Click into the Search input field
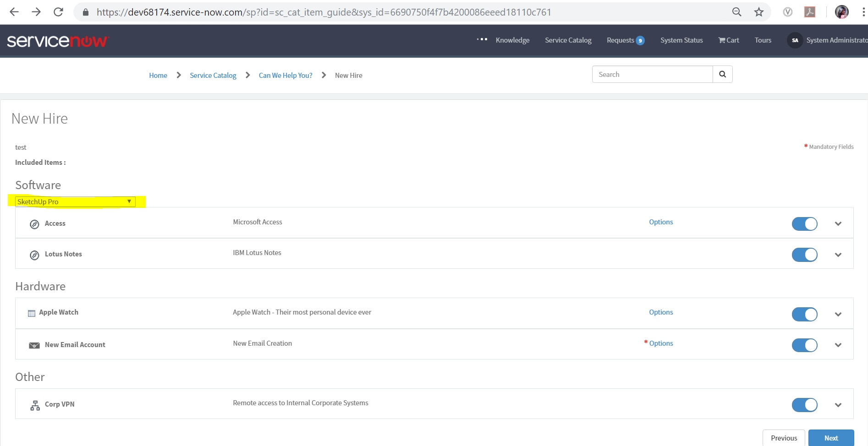The width and height of the screenshot is (868, 446). point(653,74)
